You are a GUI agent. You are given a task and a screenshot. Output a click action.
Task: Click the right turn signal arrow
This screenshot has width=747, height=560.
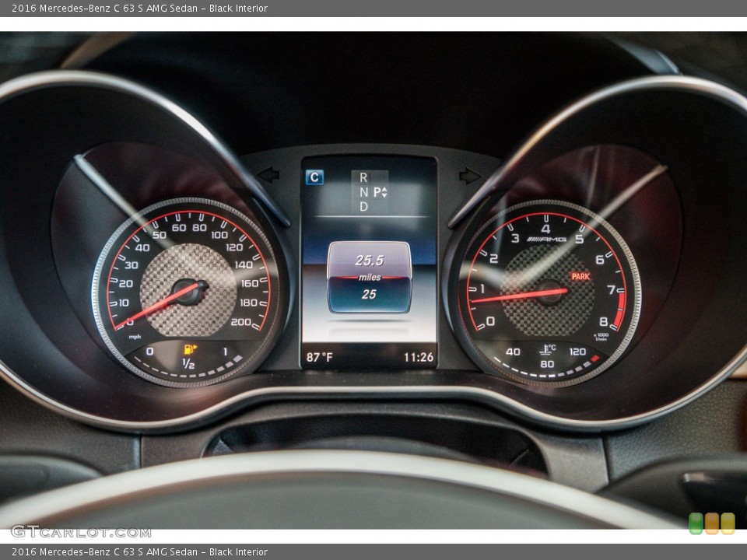point(470,176)
